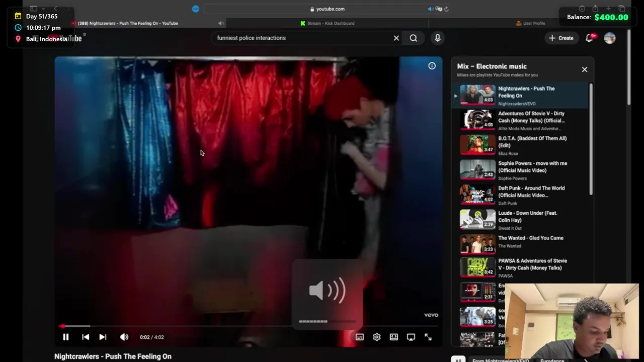Switch to User Profile browser tab

[x=530, y=23]
